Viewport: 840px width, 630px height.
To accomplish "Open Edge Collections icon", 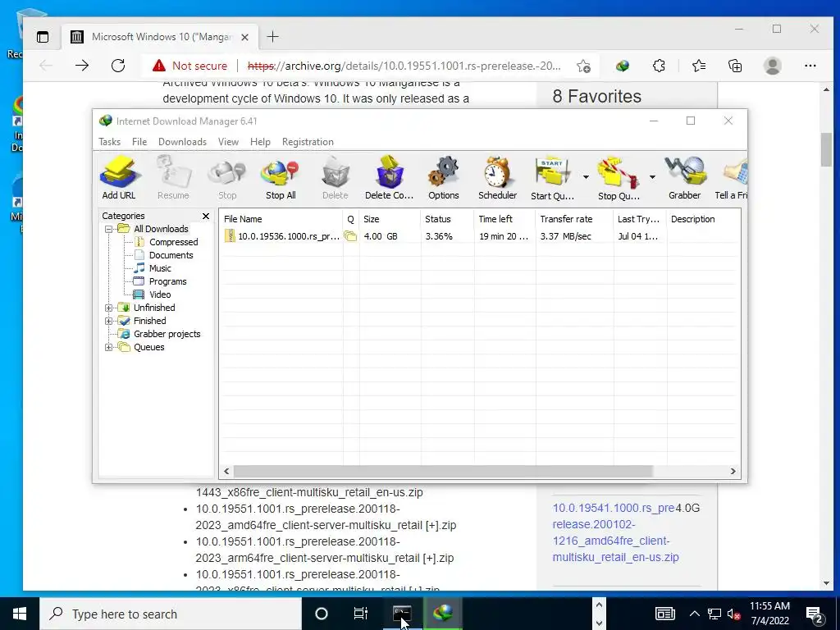I will click(x=735, y=66).
